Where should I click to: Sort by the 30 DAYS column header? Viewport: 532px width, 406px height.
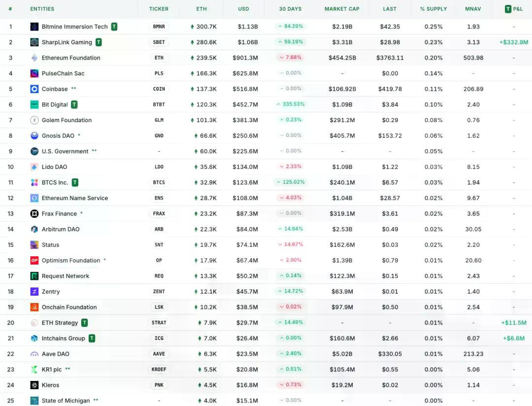pos(290,9)
